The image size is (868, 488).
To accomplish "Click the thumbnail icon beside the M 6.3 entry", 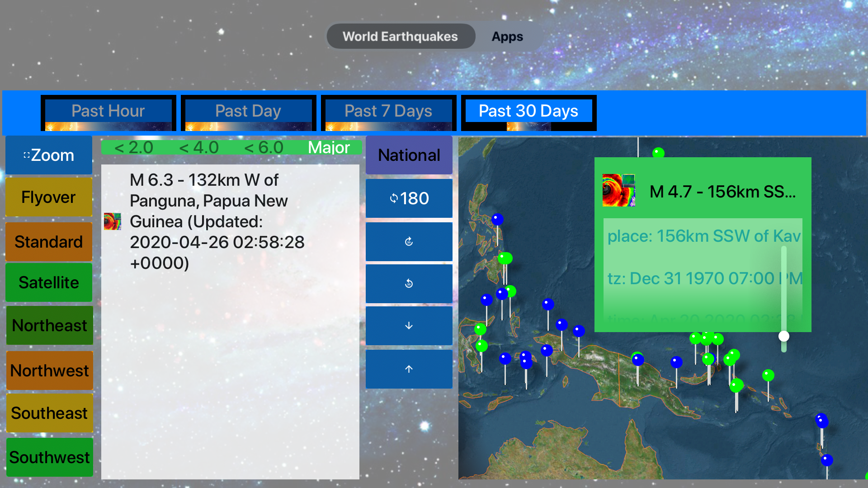I will point(113,221).
